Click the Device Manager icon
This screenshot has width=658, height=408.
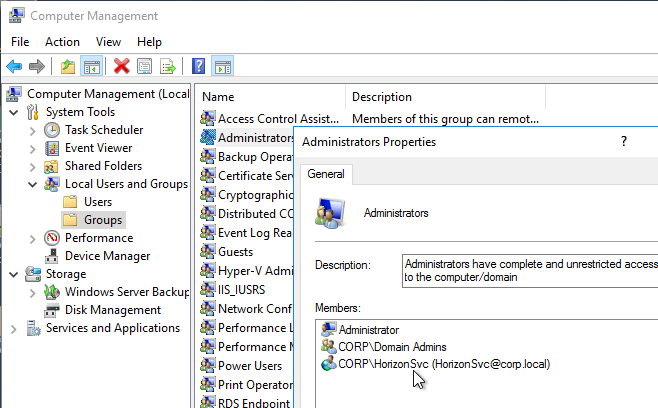click(x=52, y=256)
